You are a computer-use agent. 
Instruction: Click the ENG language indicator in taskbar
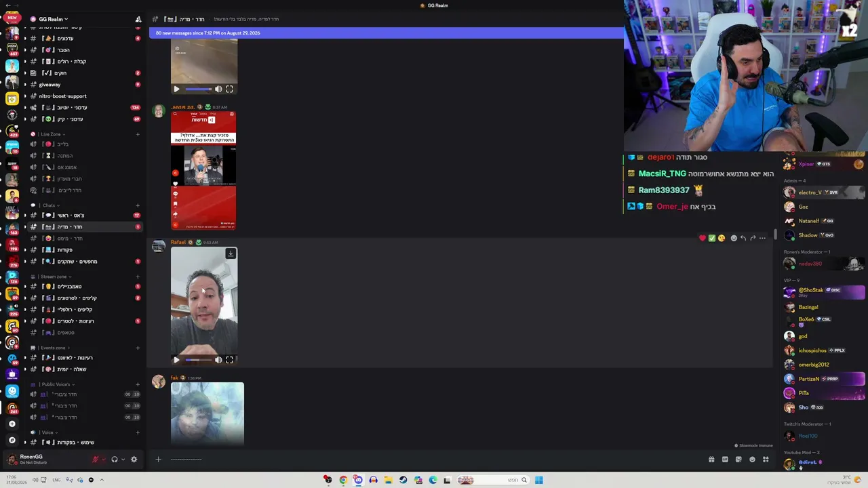56,480
